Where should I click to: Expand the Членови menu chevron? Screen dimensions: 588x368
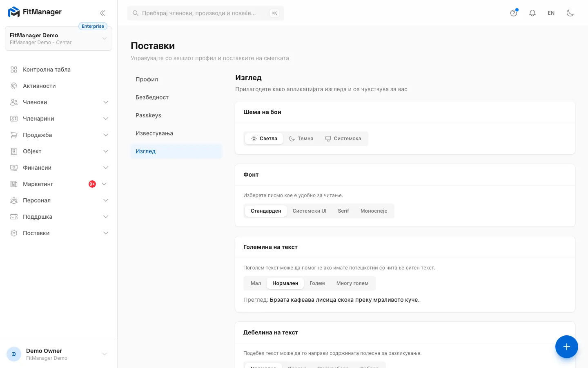[x=106, y=102]
